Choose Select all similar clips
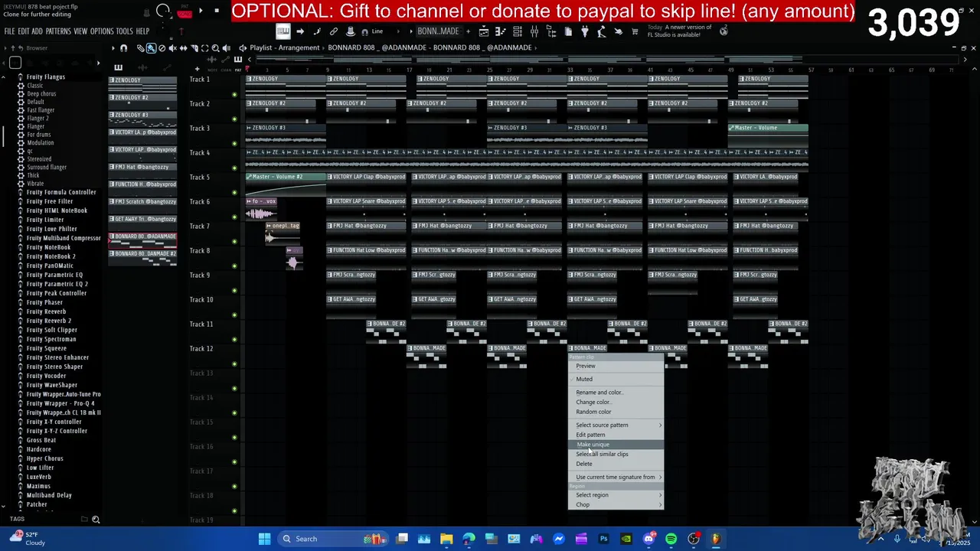Screen dimensions: 980x551 point(616,454)
